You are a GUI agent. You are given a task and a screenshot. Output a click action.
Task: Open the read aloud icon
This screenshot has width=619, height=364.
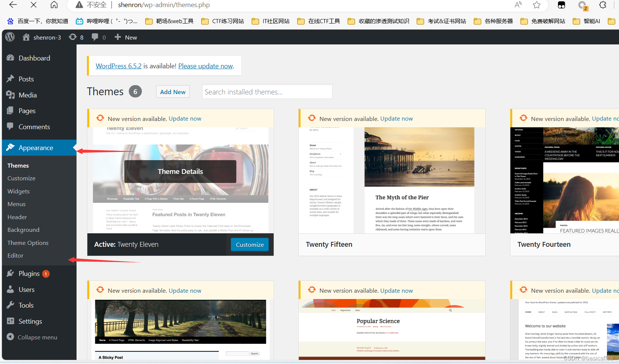click(518, 5)
